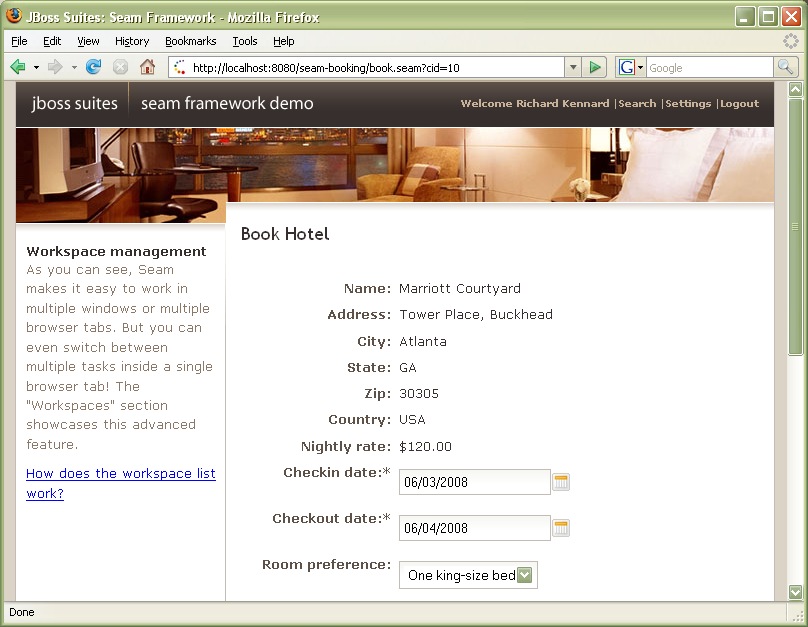Open the Tools menu

click(245, 41)
